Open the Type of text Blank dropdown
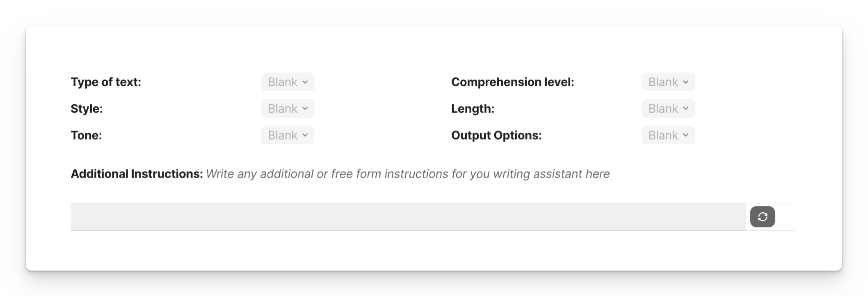868x296 pixels. tap(288, 82)
